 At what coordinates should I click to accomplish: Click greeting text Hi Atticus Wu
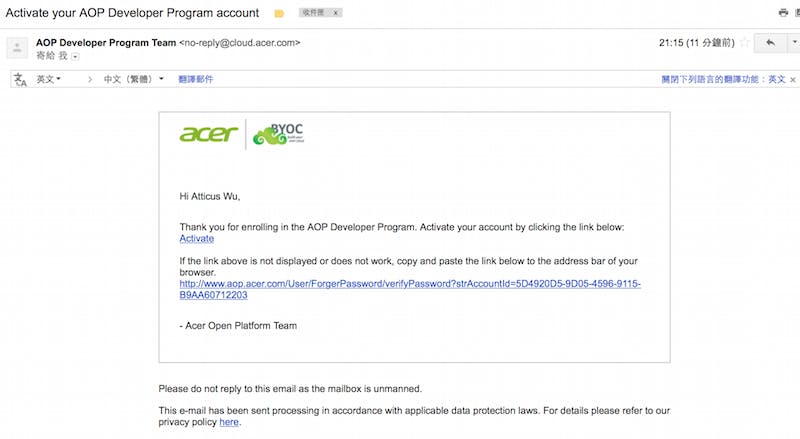tap(210, 197)
